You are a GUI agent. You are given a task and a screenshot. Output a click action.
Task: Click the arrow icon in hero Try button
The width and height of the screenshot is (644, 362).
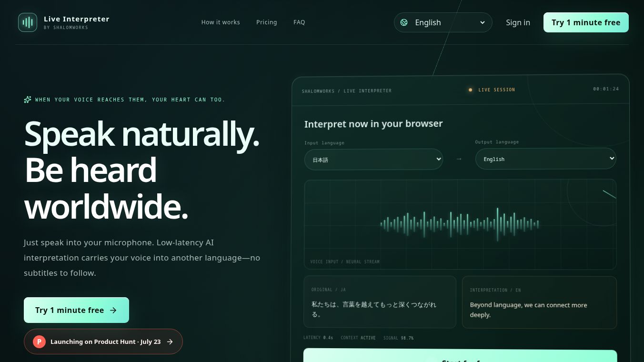[113, 310]
